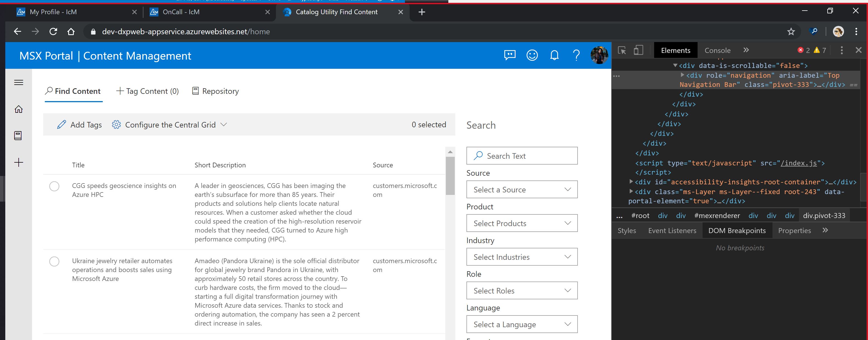Open the feedback chat icon in header
This screenshot has height=340, width=868.
click(510, 55)
